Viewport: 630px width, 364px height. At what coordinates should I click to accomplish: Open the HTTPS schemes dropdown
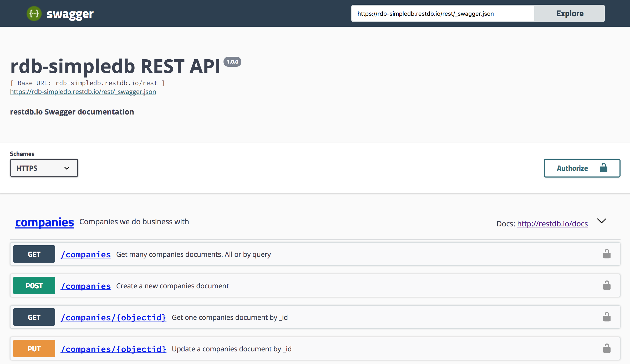44,168
